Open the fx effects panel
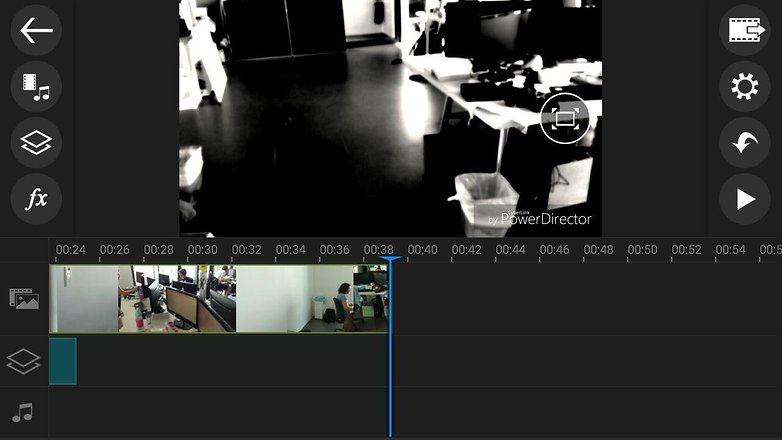The width and height of the screenshot is (782, 440). (x=36, y=199)
